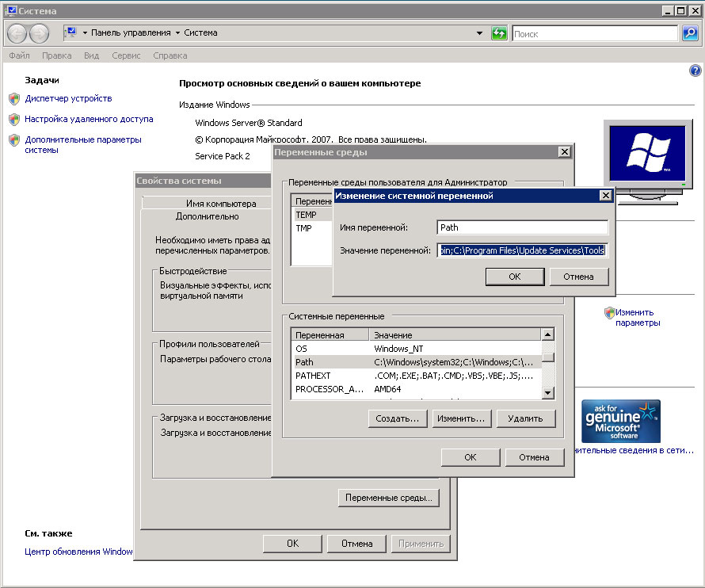Open the Сервис menu
The width and height of the screenshot is (705, 588).
(x=126, y=55)
